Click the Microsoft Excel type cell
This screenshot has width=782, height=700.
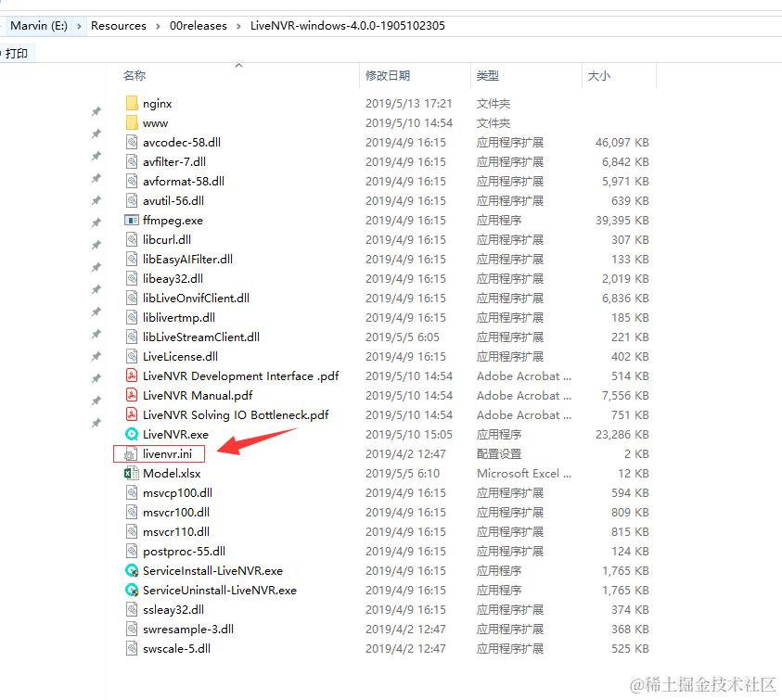(x=524, y=473)
